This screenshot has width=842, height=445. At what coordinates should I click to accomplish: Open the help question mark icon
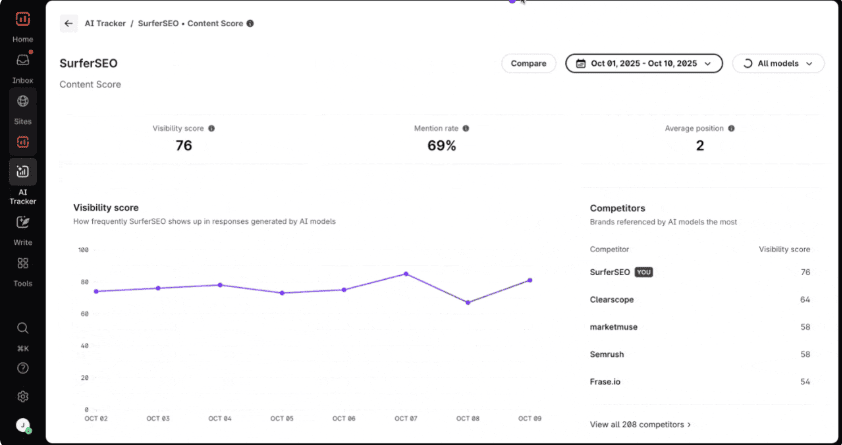(23, 368)
